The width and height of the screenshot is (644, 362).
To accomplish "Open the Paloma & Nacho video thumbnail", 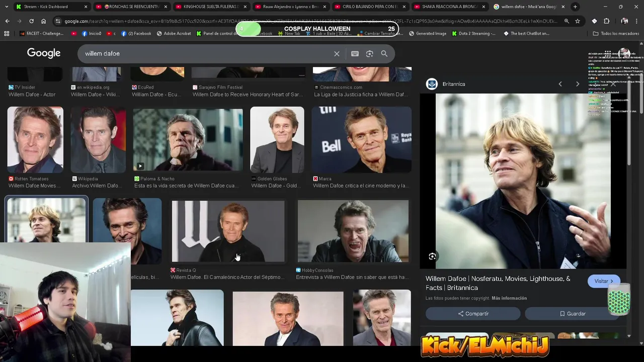I will [x=188, y=140].
